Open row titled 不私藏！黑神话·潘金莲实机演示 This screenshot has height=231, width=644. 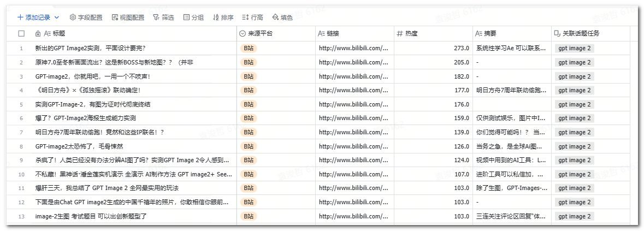coord(134,174)
